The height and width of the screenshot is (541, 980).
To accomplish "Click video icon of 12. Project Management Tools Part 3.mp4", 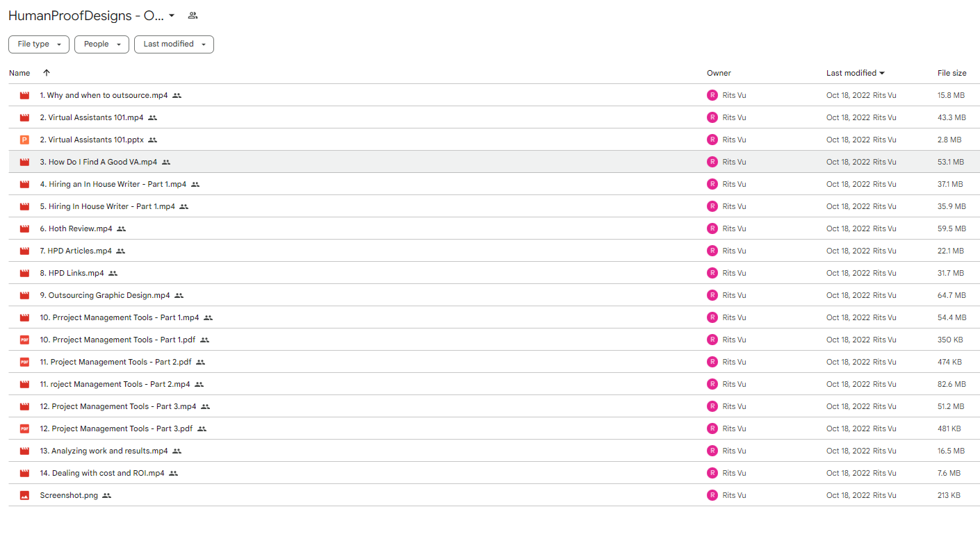I will tap(24, 406).
